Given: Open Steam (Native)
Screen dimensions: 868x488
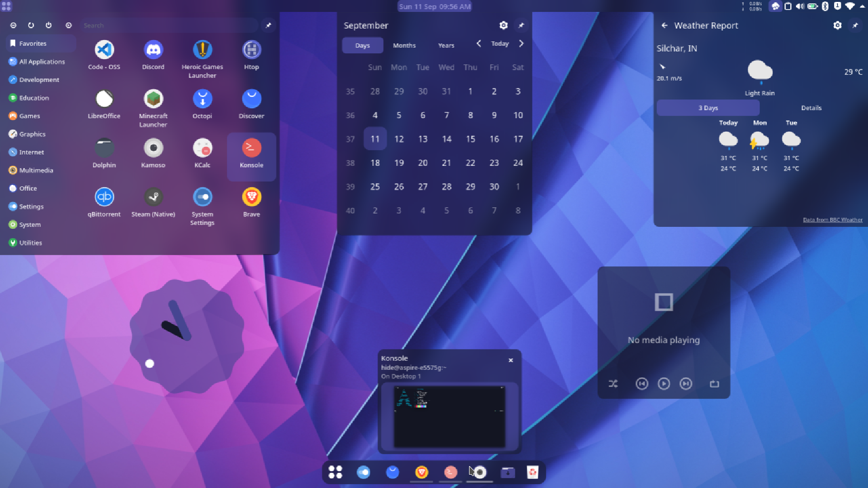Looking at the screenshot, I should [x=153, y=197].
